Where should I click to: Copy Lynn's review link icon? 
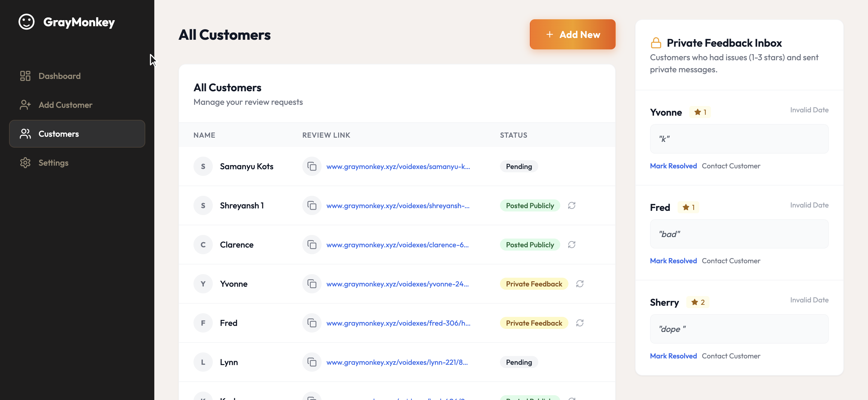coord(312,362)
